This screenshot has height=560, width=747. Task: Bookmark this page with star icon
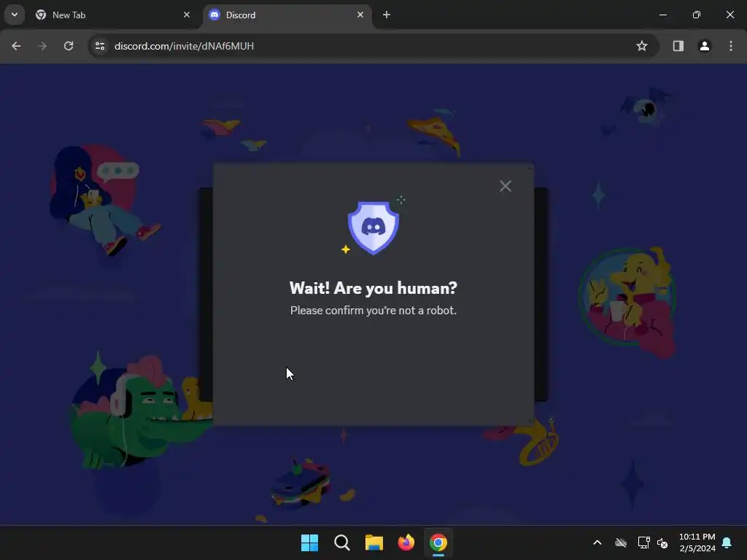(642, 46)
